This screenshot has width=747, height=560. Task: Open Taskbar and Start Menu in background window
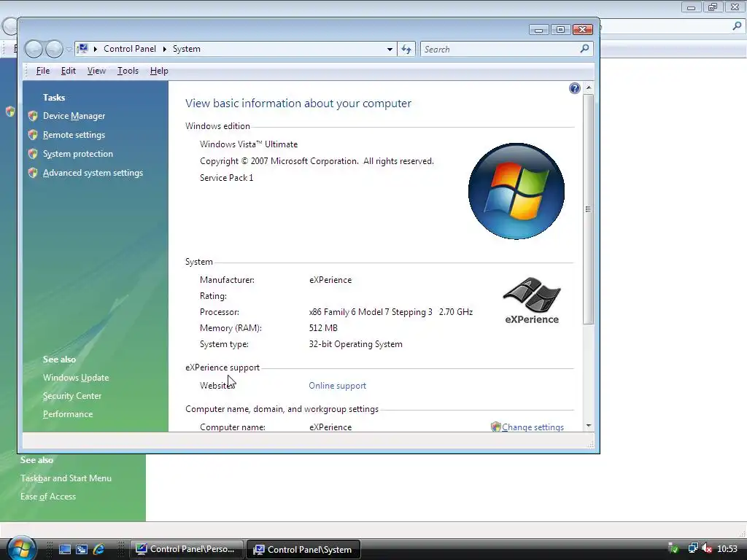click(66, 478)
